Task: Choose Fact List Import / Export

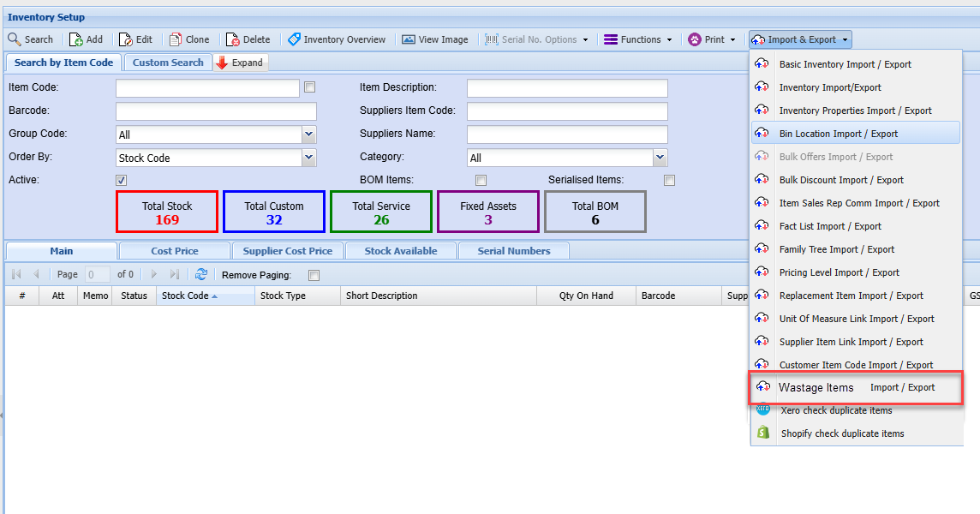Action: [x=856, y=226]
